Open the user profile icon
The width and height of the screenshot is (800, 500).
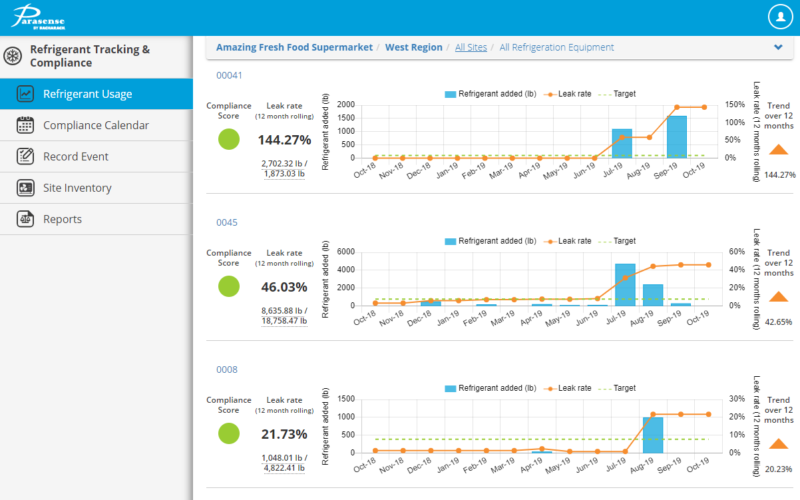point(779,17)
